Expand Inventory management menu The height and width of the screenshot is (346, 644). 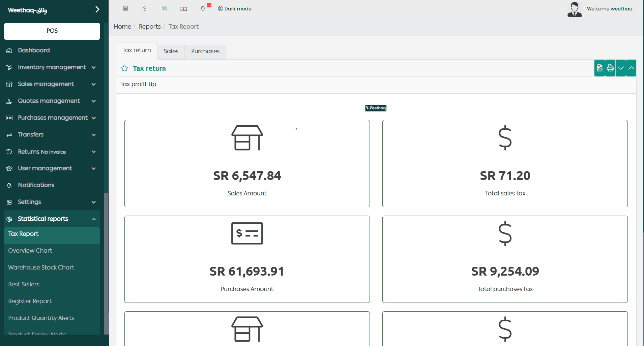click(93, 67)
